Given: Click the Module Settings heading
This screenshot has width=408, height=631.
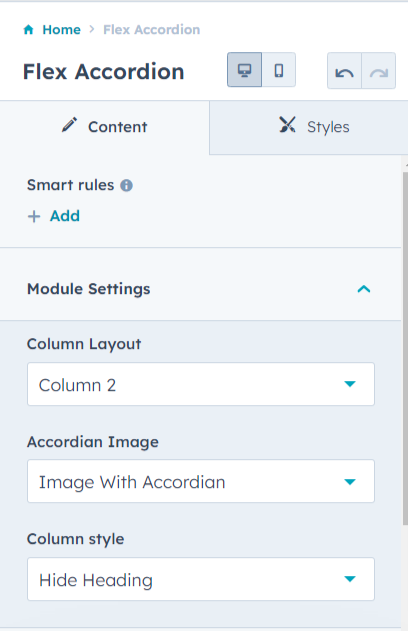Looking at the screenshot, I should pos(89,289).
